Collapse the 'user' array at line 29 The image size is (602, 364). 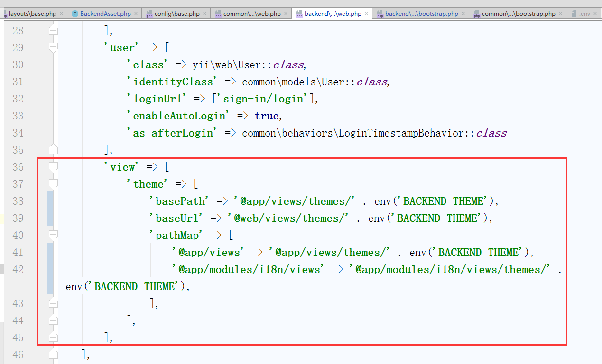click(x=53, y=47)
